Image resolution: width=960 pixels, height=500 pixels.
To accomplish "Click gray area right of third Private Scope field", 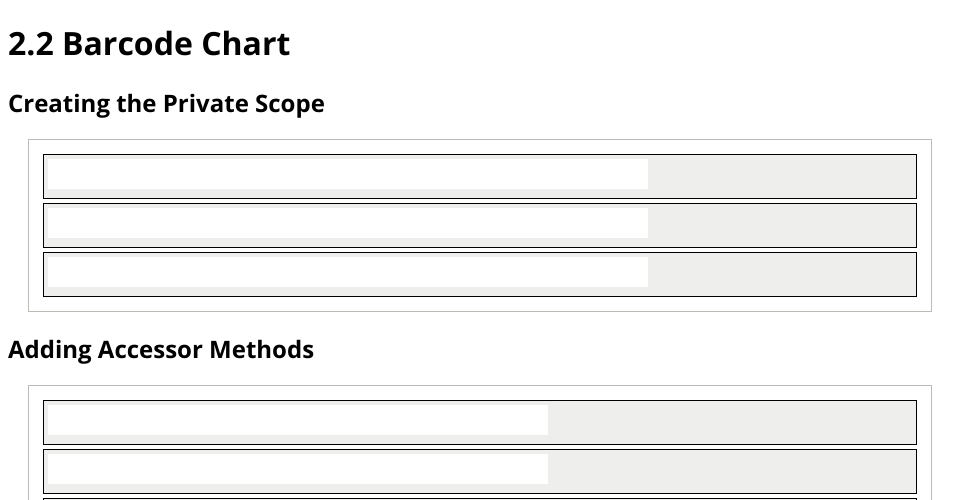I will point(781,274).
